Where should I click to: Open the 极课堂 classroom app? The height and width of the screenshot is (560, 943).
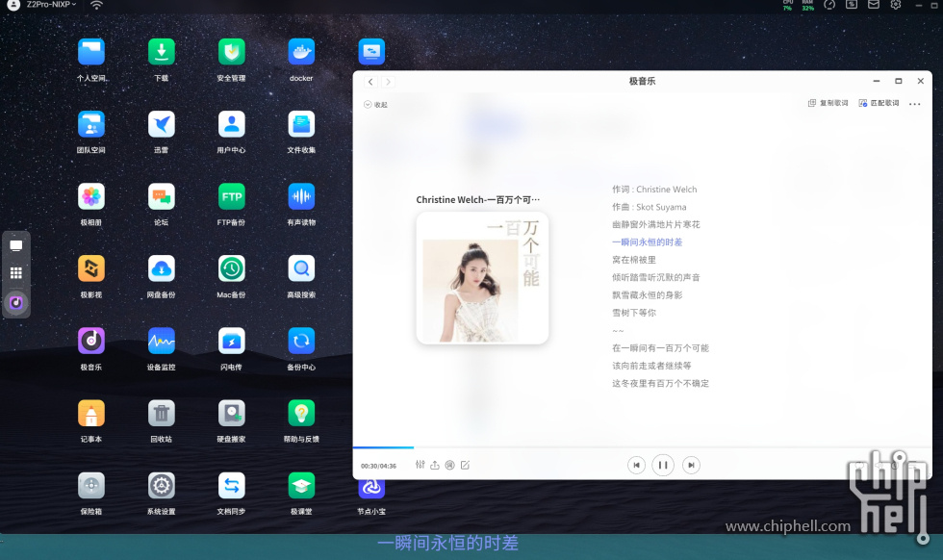point(301,485)
